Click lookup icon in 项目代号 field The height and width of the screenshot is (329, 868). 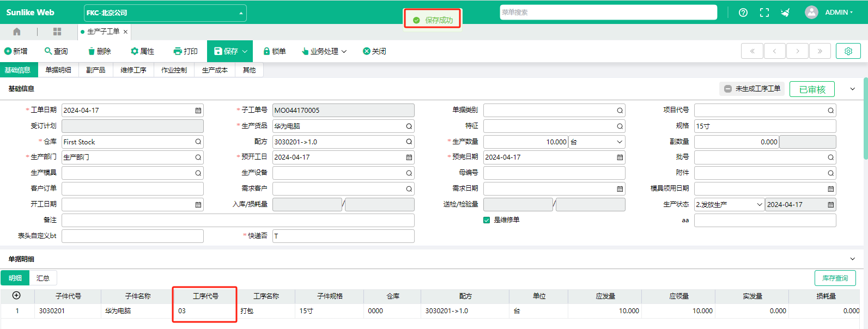point(831,111)
